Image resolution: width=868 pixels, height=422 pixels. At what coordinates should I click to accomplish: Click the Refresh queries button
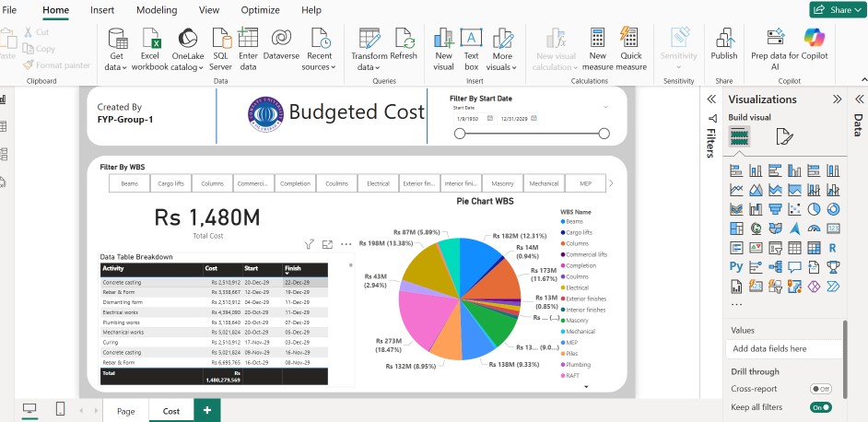pyautogui.click(x=404, y=44)
